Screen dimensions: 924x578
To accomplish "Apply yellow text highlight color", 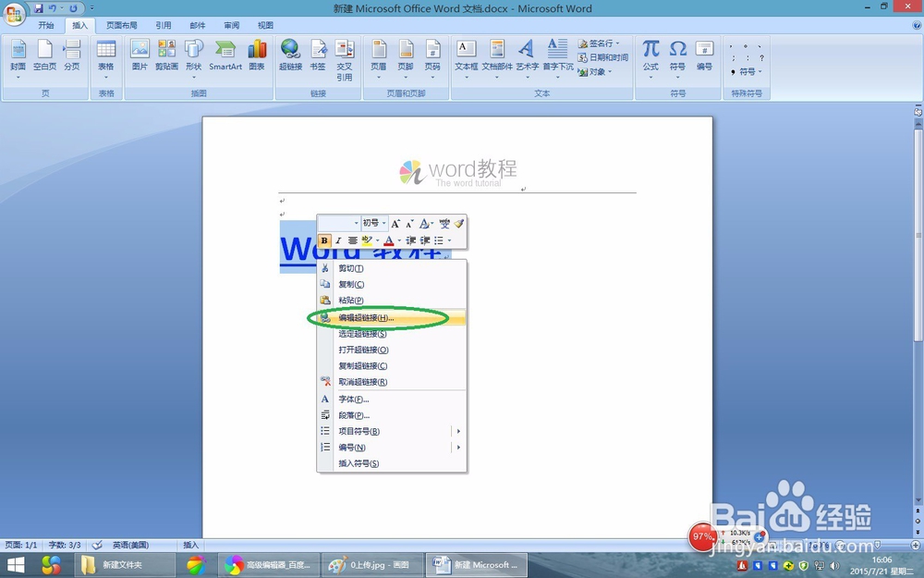I will [367, 240].
